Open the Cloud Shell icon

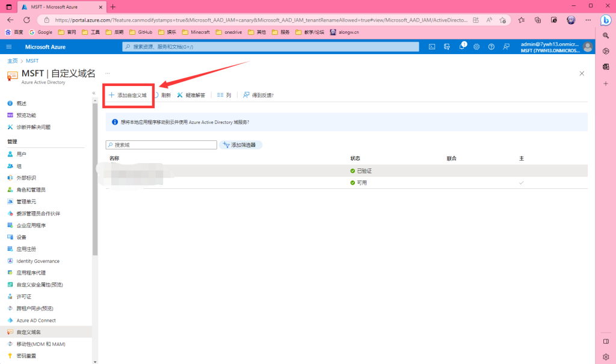pos(432,47)
